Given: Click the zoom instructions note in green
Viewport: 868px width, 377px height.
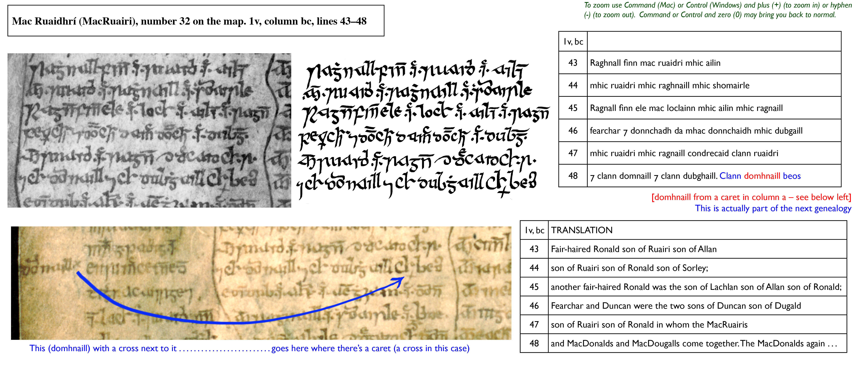Looking at the screenshot, I should click(x=718, y=10).
